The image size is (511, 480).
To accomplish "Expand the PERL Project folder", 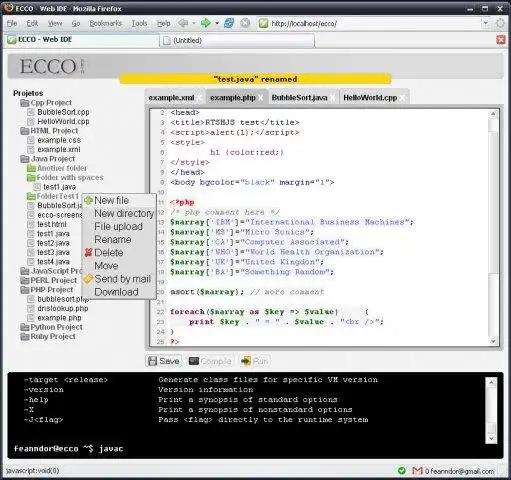I will click(49, 280).
